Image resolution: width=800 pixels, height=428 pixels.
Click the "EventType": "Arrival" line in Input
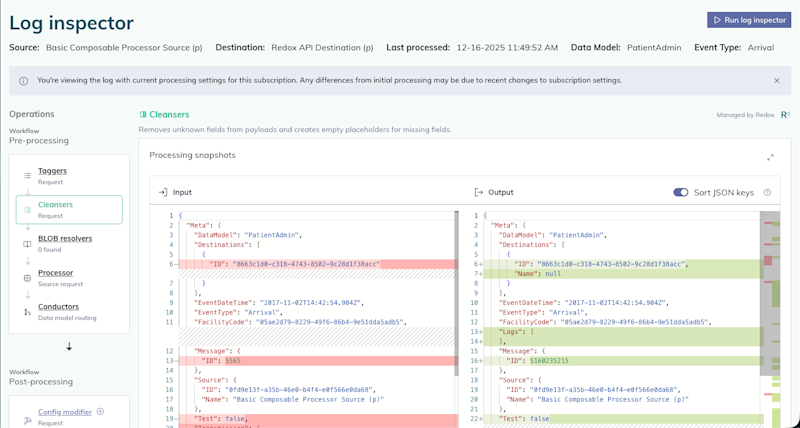point(238,312)
